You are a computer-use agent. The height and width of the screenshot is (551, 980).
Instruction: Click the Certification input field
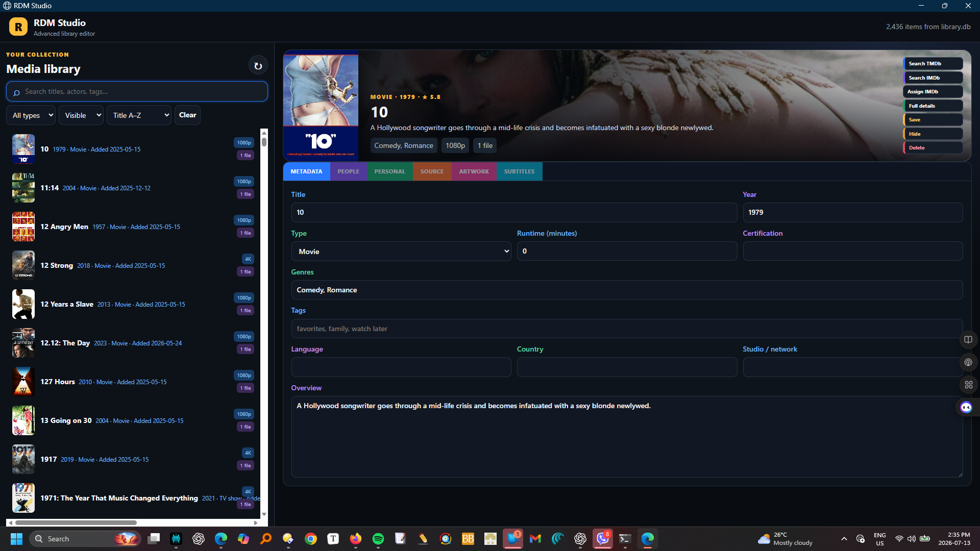pos(852,252)
